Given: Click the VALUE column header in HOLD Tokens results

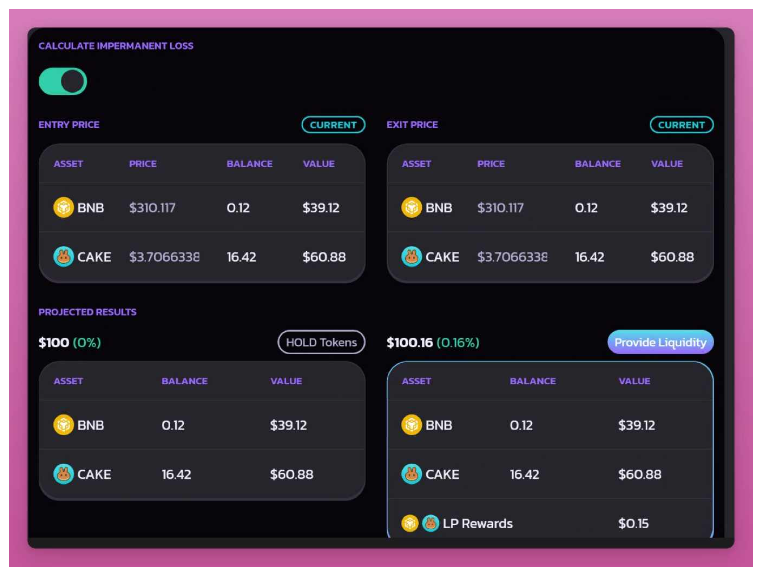Looking at the screenshot, I should pos(286,381).
